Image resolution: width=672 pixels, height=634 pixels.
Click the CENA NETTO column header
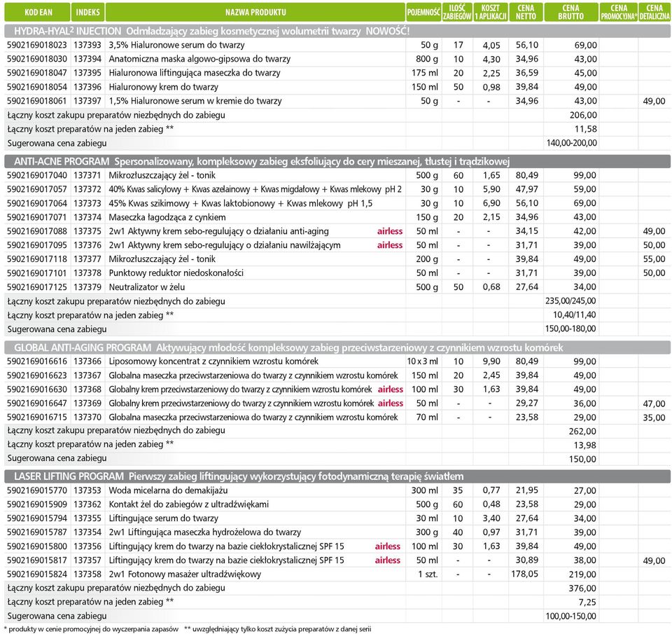coord(526,13)
